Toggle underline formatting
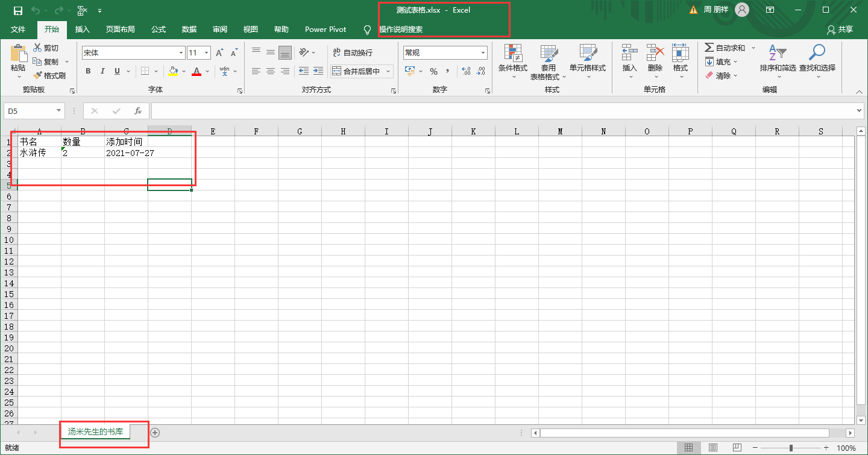868x455 pixels. click(x=117, y=71)
